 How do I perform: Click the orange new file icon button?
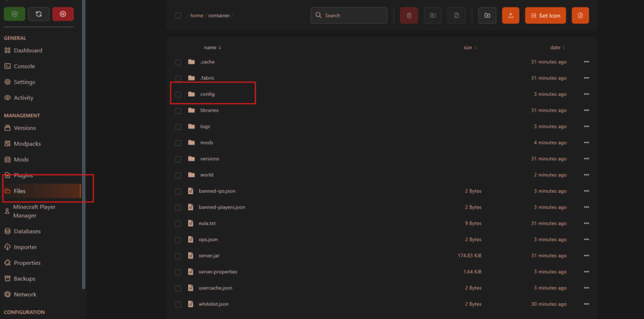(580, 16)
